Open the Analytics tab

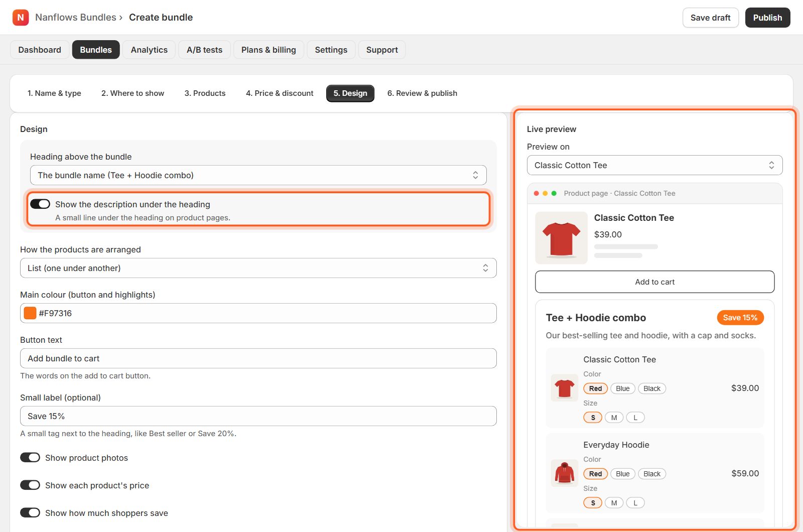(x=149, y=50)
